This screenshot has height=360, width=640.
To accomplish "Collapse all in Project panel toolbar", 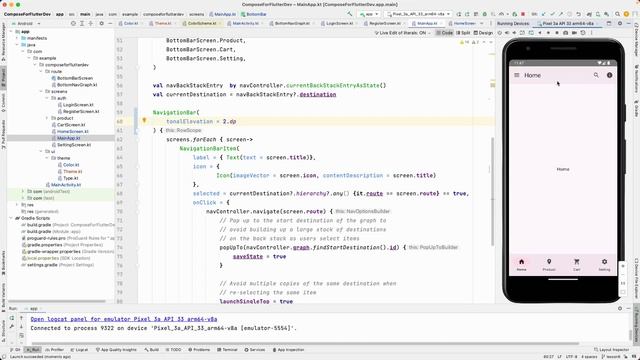I will (91, 23).
